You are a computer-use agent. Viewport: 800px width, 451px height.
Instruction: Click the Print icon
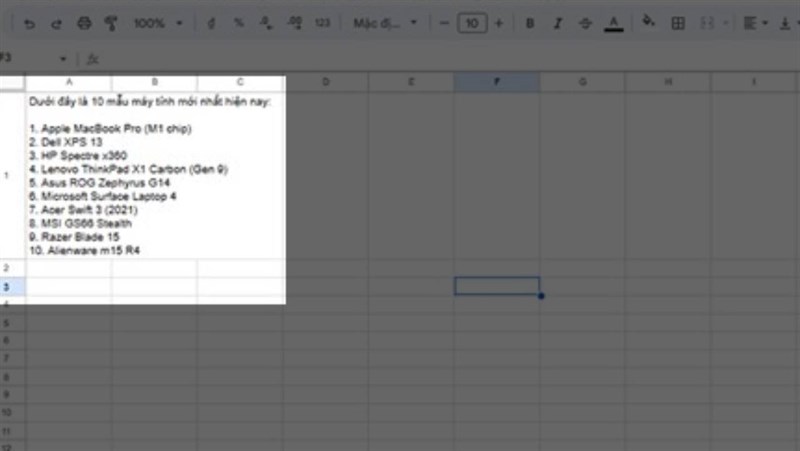(x=84, y=23)
